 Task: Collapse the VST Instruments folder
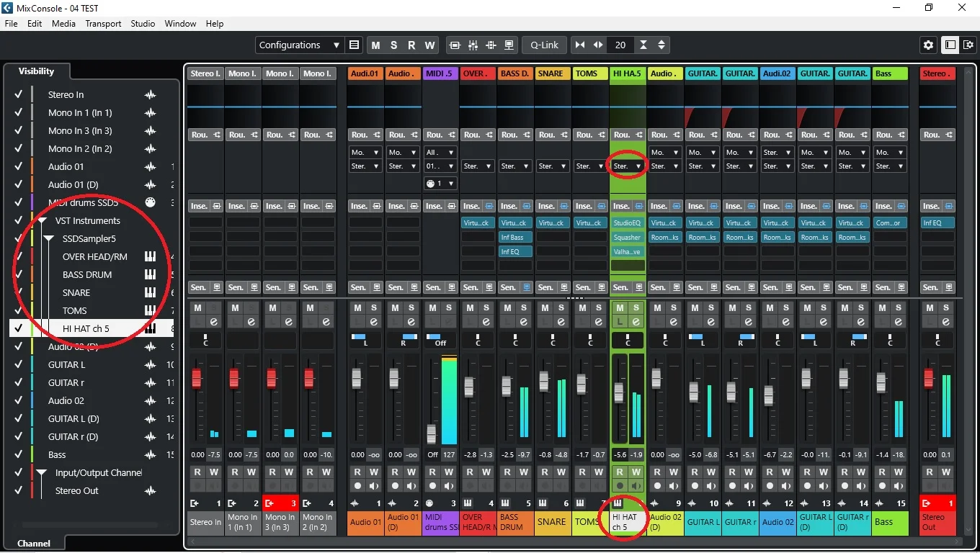(42, 221)
